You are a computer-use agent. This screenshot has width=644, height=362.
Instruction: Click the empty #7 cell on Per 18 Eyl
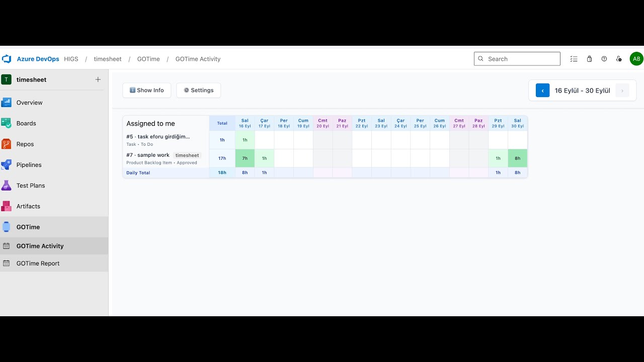pyautogui.click(x=284, y=158)
